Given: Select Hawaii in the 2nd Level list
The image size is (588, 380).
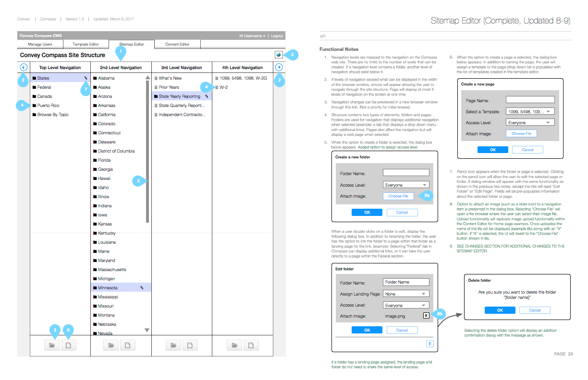Looking at the screenshot, I should pyautogui.click(x=104, y=178).
